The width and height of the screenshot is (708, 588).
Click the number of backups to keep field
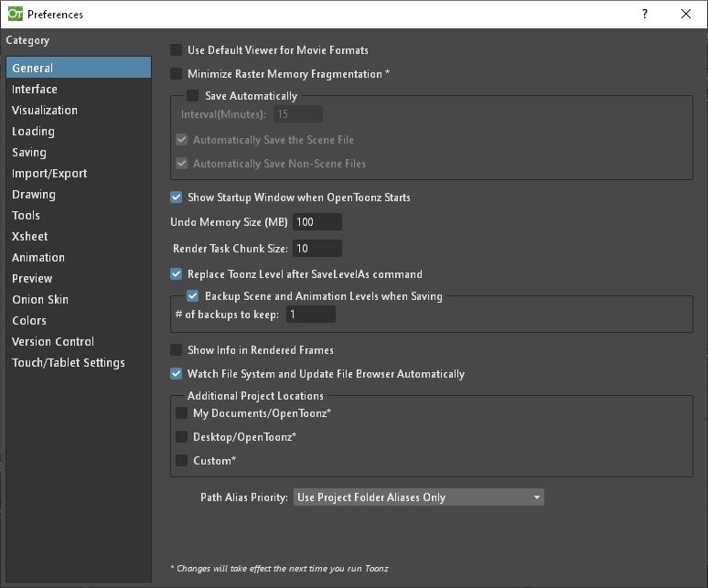tap(311, 315)
